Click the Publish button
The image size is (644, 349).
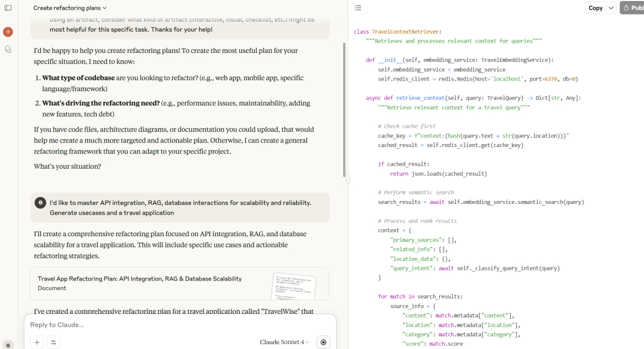[632, 8]
